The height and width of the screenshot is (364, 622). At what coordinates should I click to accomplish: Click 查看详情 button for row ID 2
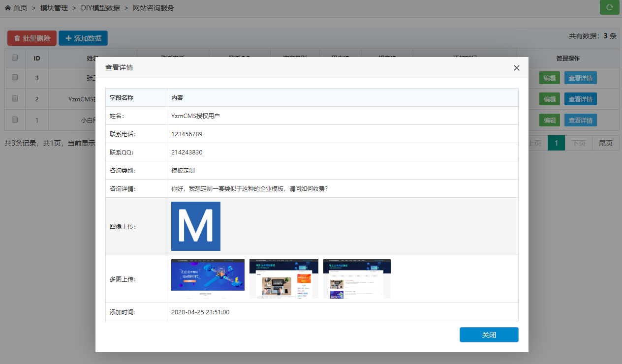tap(580, 99)
